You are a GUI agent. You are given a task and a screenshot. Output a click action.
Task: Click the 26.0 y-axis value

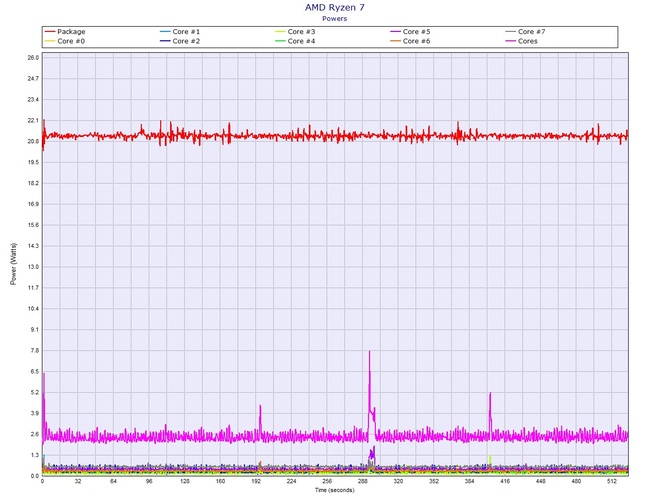coord(33,58)
